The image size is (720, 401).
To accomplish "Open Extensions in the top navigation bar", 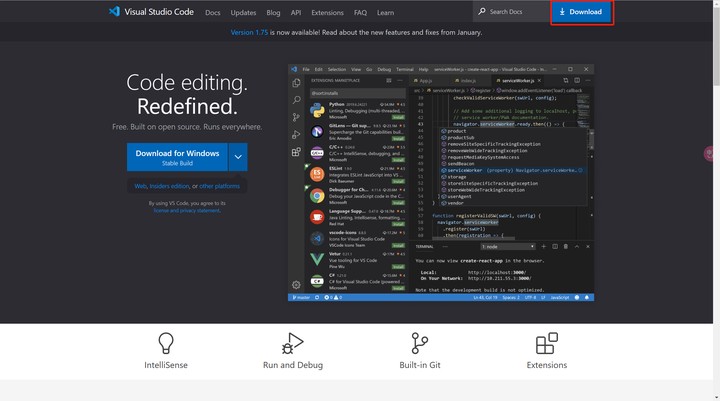I will (327, 13).
